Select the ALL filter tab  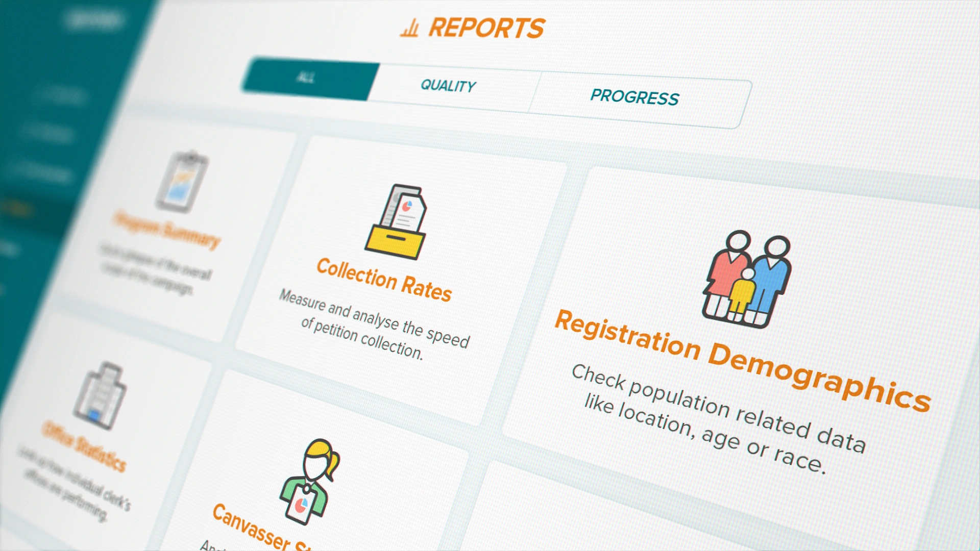(306, 78)
